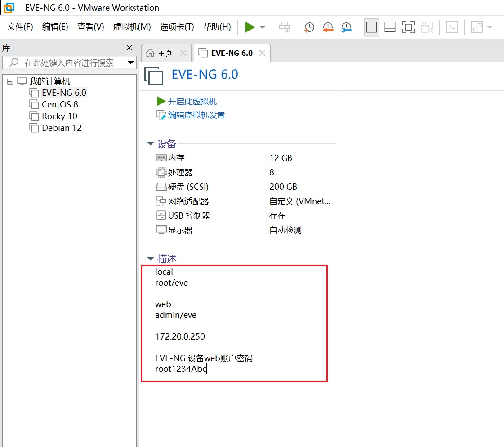Open 处理器 processor device setting
This screenshot has height=447, width=504.
180,172
